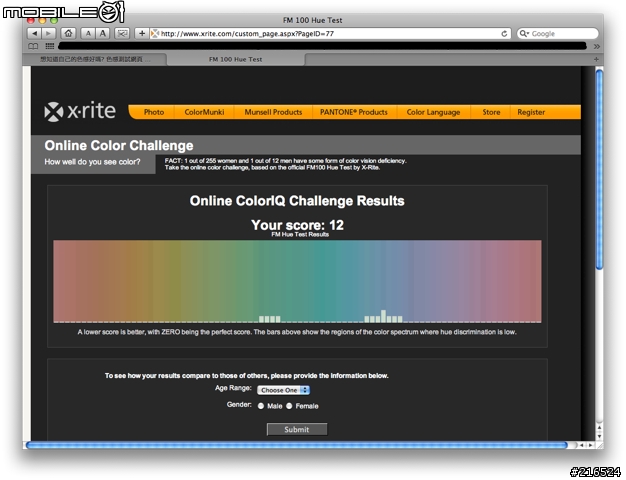Select the Female radio button
This screenshot has height=480, width=626.
click(289, 406)
